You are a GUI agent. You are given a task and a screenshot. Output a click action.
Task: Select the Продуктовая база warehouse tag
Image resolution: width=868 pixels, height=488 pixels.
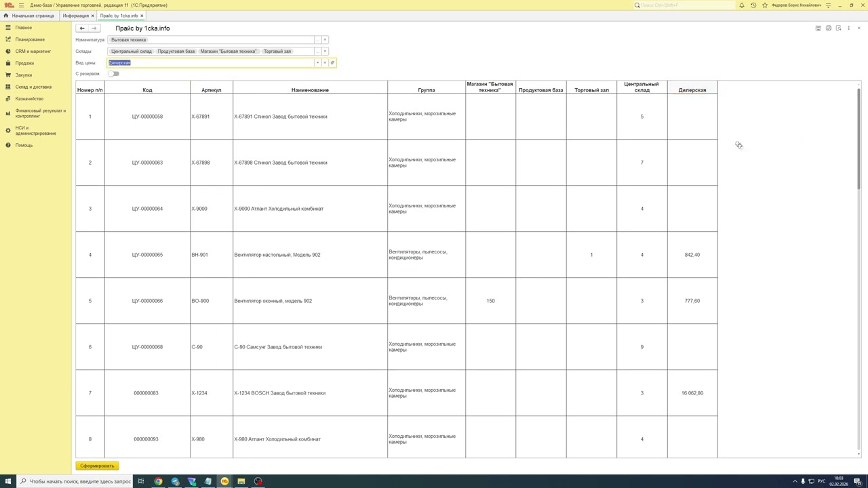(x=176, y=52)
